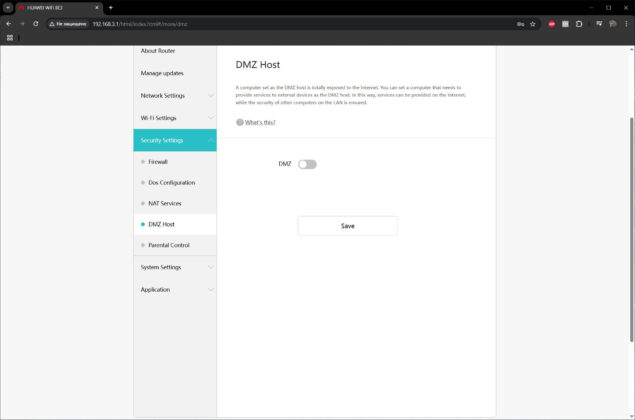
Task: Open the apps grid in the bookmarks bar
Action: coord(10,38)
